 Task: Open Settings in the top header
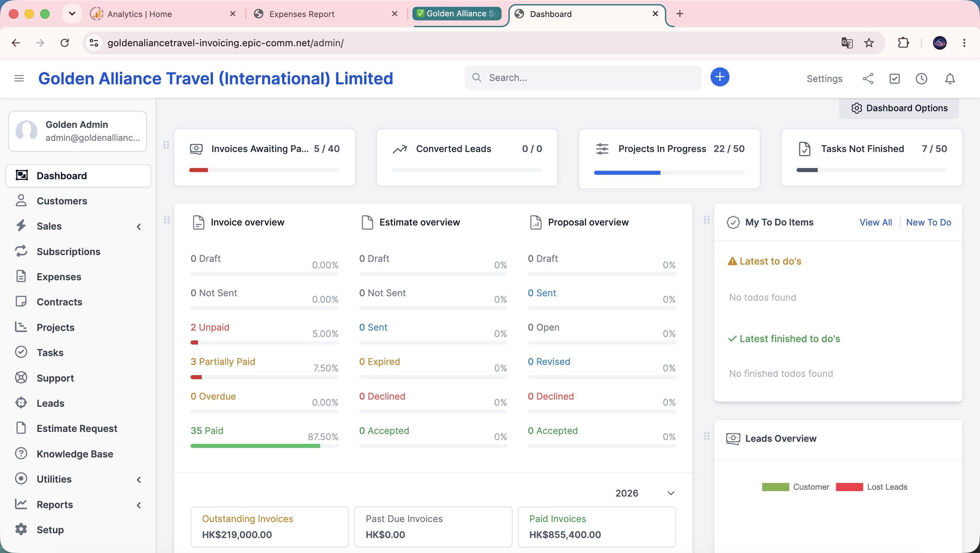coord(824,79)
